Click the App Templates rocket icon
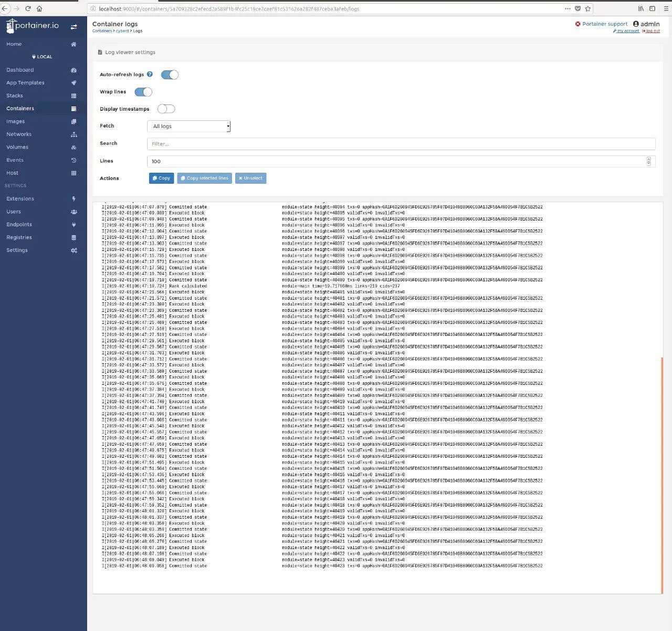Viewport: 672px width, 631px height. [x=73, y=83]
